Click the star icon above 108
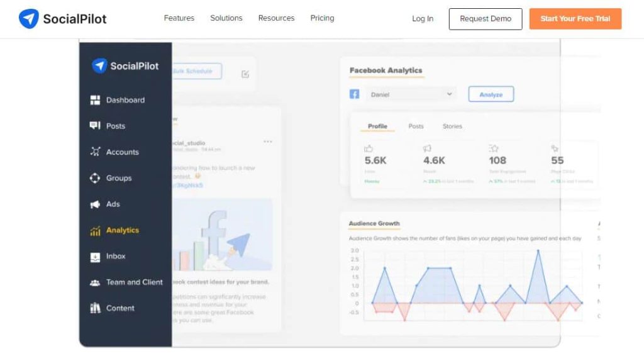644x361 pixels. tap(494, 148)
